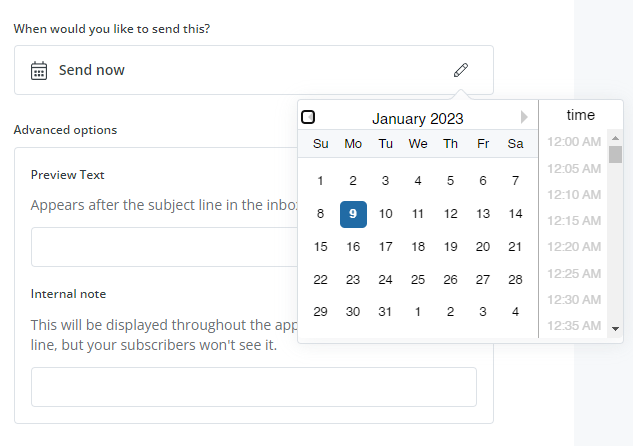Screen dimensions: 633x446
Task: Select Saturday January 28
Action: pos(516,279)
